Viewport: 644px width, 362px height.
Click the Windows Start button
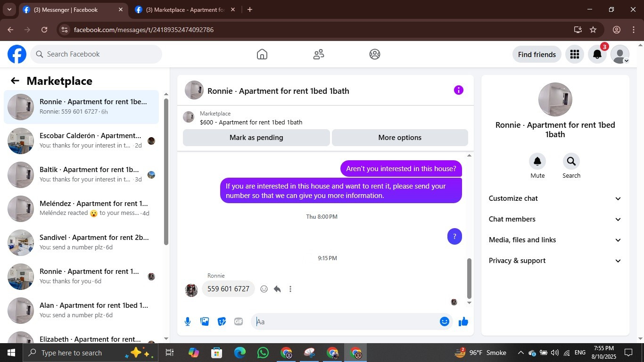click(x=11, y=353)
